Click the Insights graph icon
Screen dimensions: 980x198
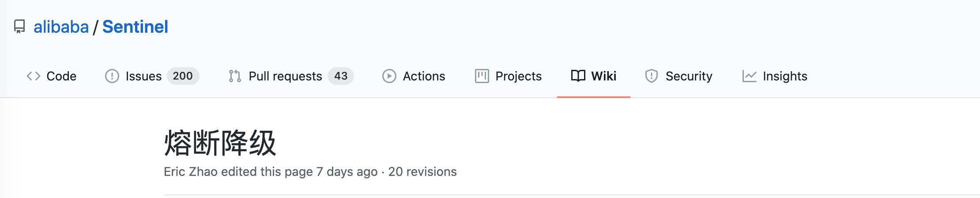click(749, 76)
